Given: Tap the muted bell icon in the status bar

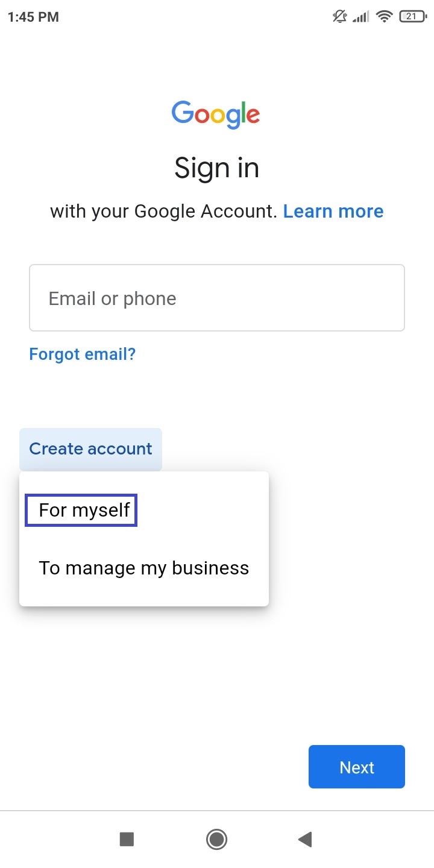Looking at the screenshot, I should pos(340,17).
